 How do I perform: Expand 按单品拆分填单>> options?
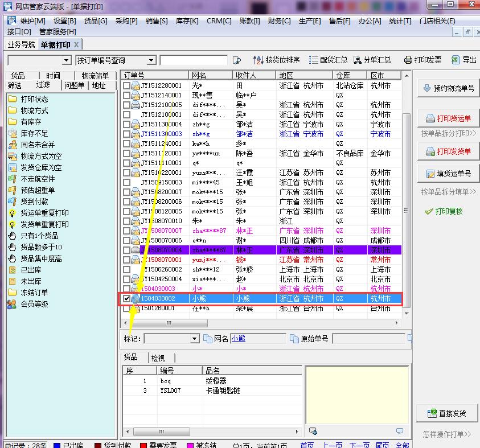tap(449, 192)
